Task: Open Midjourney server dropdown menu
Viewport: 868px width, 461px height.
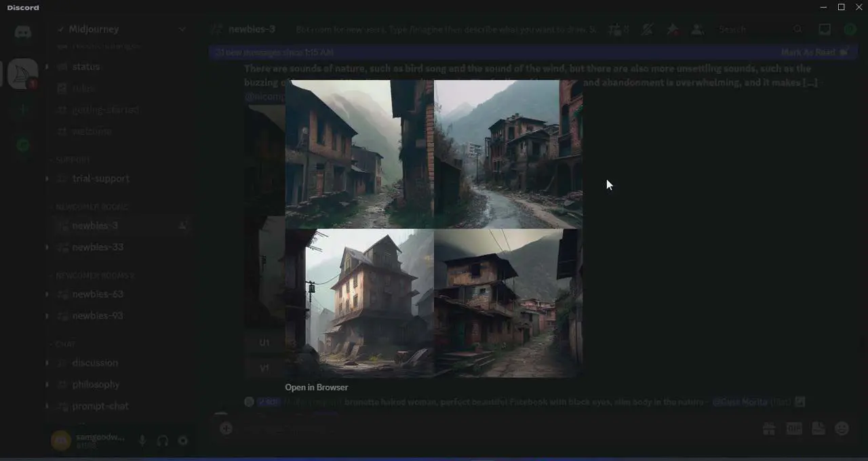Action: (182, 29)
